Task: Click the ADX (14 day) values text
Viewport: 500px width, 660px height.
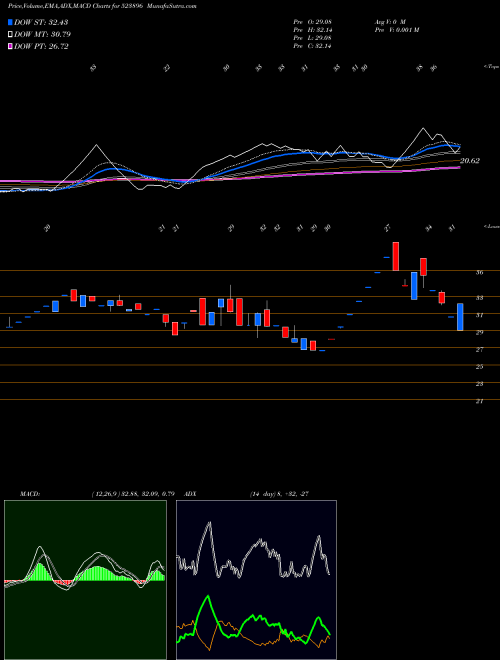Action: 279,494
